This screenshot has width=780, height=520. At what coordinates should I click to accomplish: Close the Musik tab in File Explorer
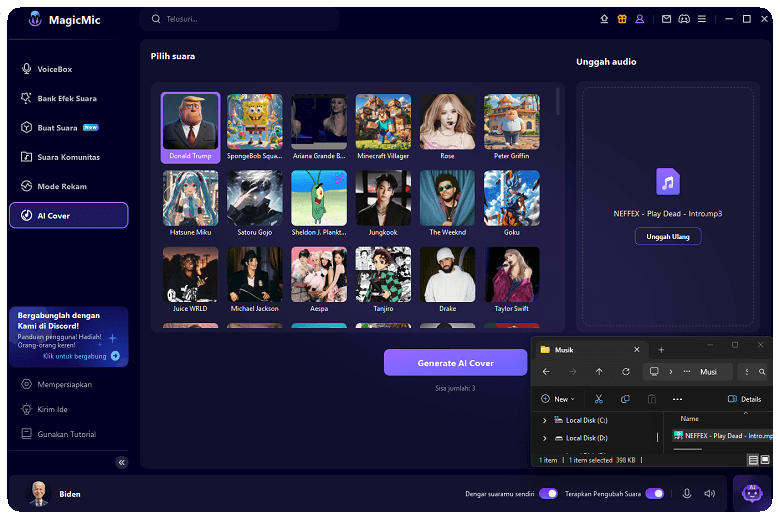point(636,350)
